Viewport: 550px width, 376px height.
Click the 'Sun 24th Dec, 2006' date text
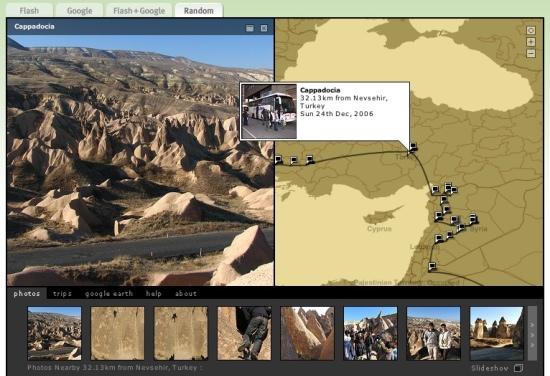pos(337,114)
